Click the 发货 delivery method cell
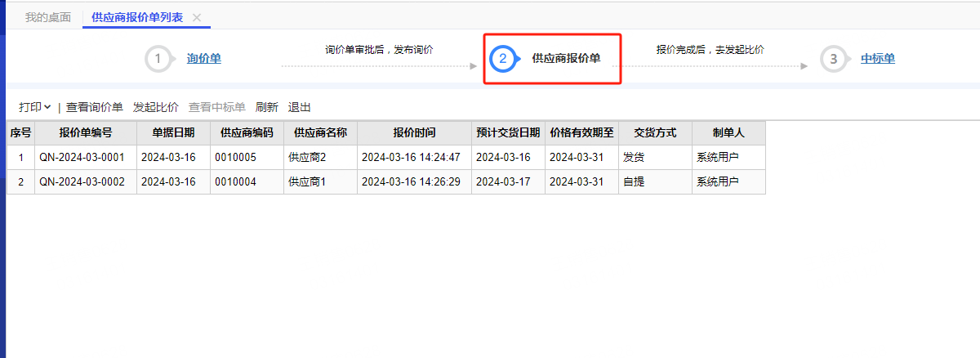The width and height of the screenshot is (980, 358). click(x=655, y=157)
